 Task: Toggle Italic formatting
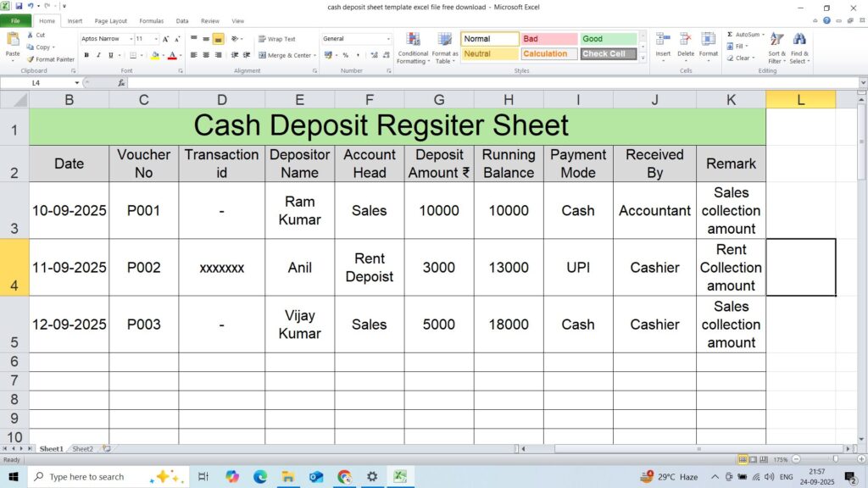point(99,55)
